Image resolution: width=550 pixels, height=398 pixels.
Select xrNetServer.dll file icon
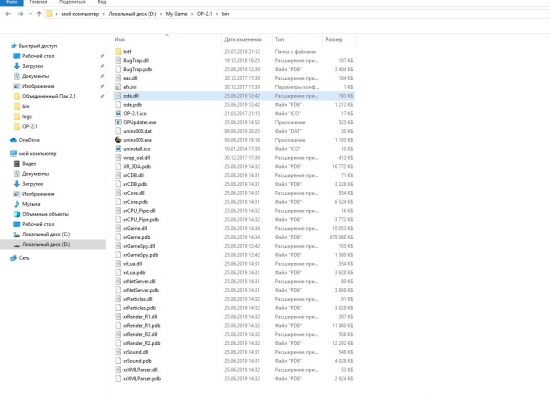[118, 281]
